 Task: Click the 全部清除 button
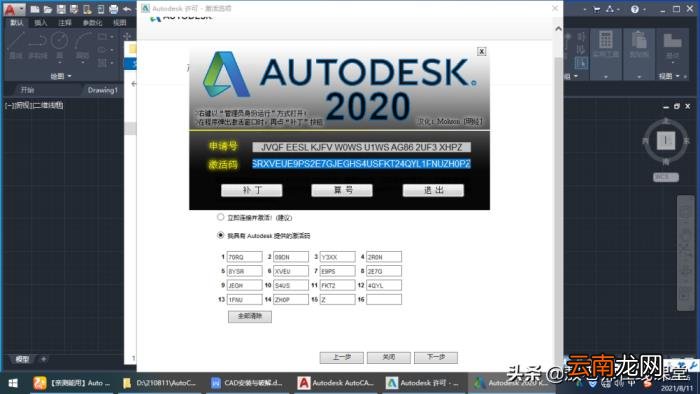250,316
